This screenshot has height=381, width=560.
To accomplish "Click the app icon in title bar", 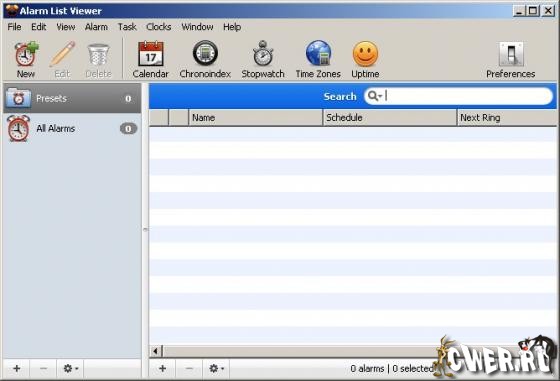I will (x=12, y=10).
